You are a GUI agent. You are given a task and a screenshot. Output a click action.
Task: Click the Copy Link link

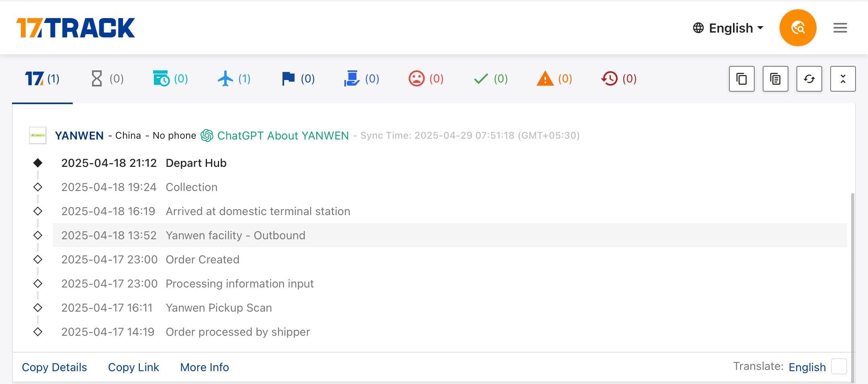(x=133, y=367)
